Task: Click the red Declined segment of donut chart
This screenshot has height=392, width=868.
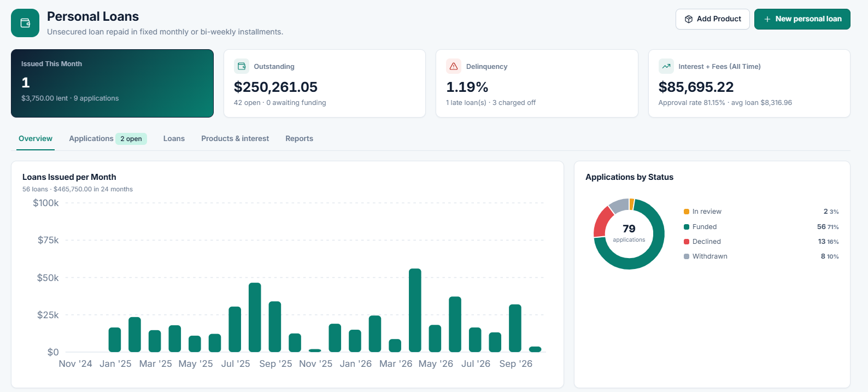Action: pos(602,221)
